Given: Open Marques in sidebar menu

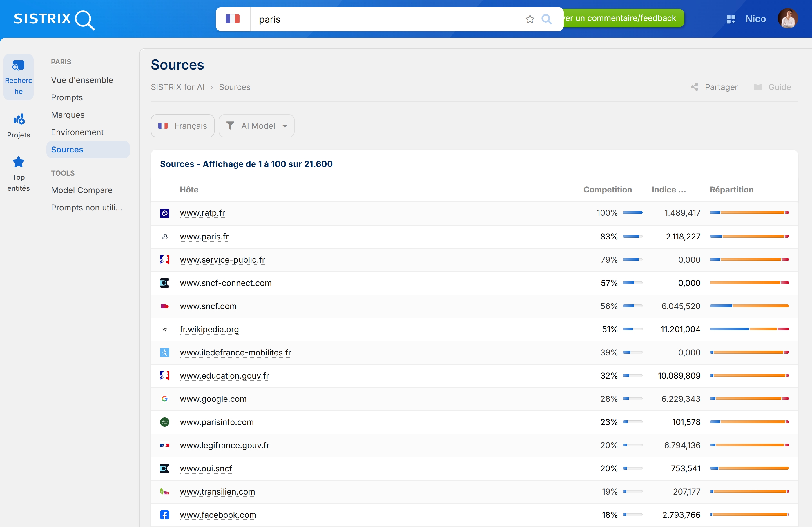Looking at the screenshot, I should click(68, 115).
